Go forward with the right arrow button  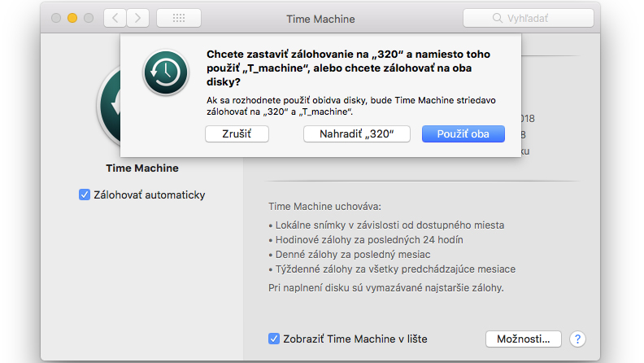137,18
